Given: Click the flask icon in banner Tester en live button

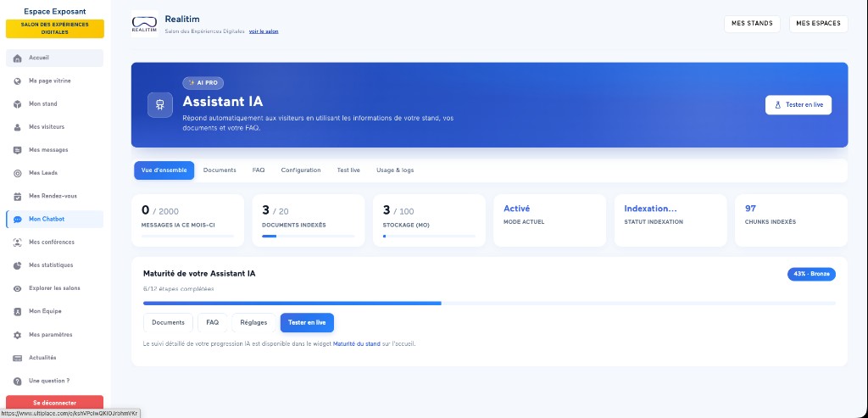Looking at the screenshot, I should coord(777,104).
